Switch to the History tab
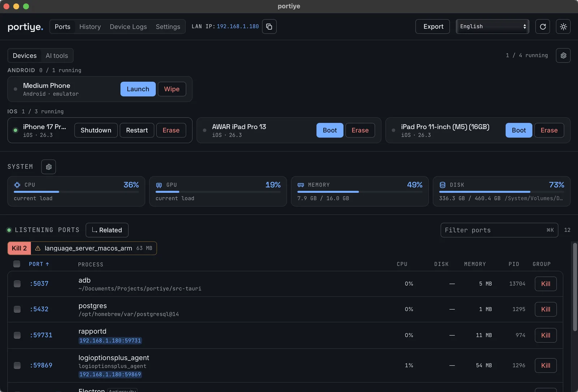The width and height of the screenshot is (578, 392). [90, 27]
